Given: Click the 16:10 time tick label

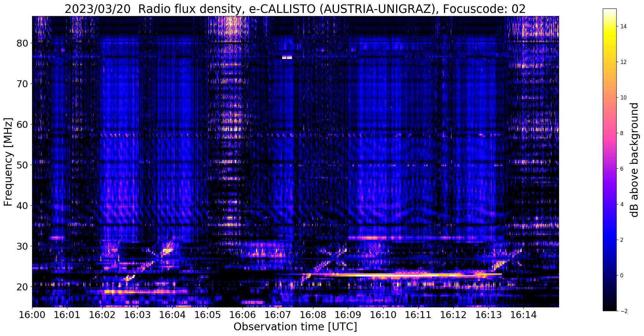Looking at the screenshot, I should click(383, 315).
